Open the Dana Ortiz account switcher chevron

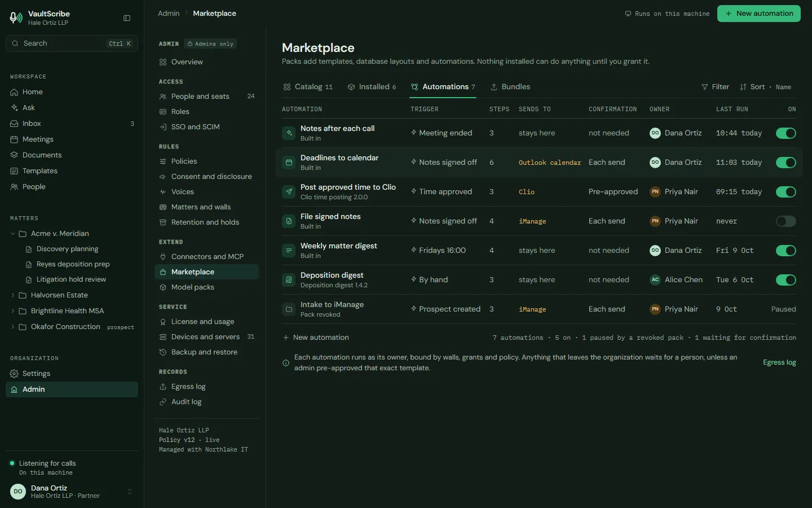tap(130, 492)
